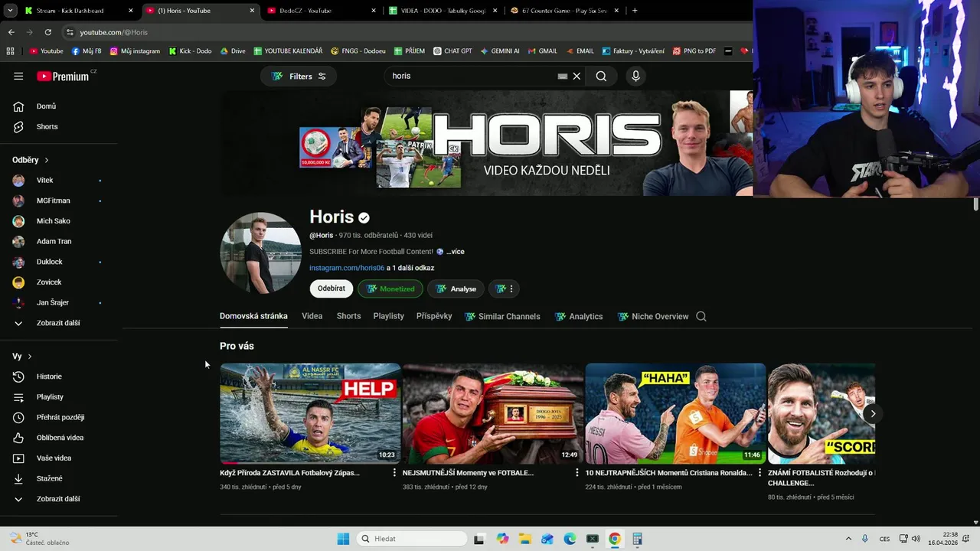Open the CHAT GPT bookmark
Image resolution: width=980 pixels, height=551 pixels.
[452, 51]
